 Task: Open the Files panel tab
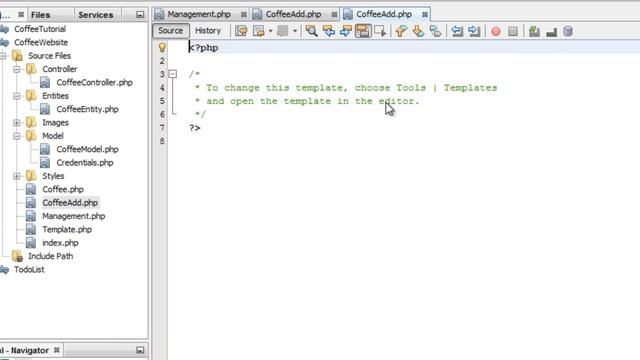tap(40, 15)
